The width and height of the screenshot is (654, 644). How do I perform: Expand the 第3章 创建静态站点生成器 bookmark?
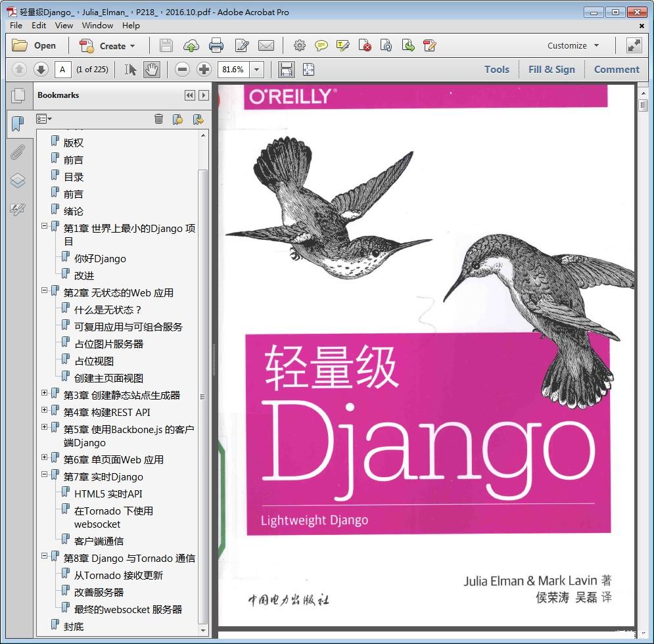(45, 393)
